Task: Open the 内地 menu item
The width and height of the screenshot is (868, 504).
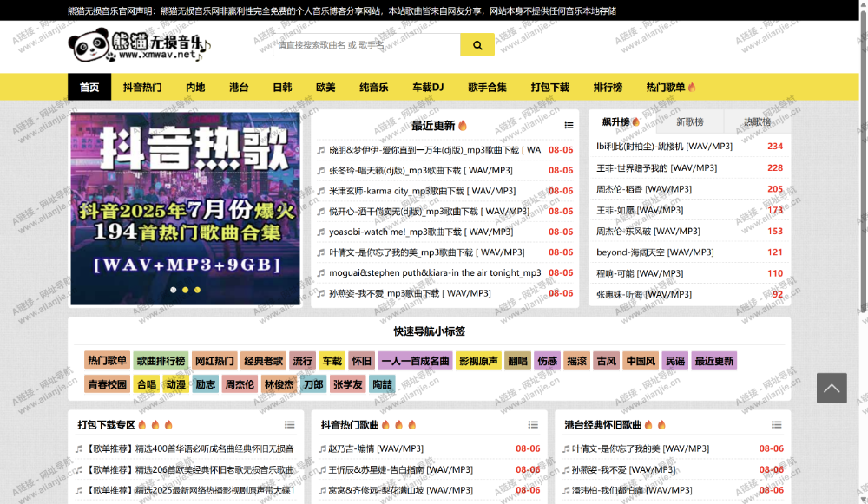Action: coord(195,87)
